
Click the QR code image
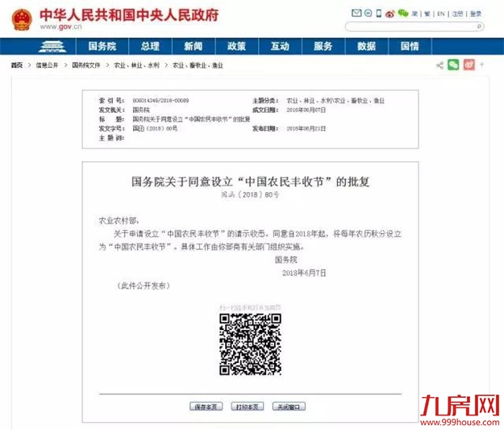[x=250, y=344]
